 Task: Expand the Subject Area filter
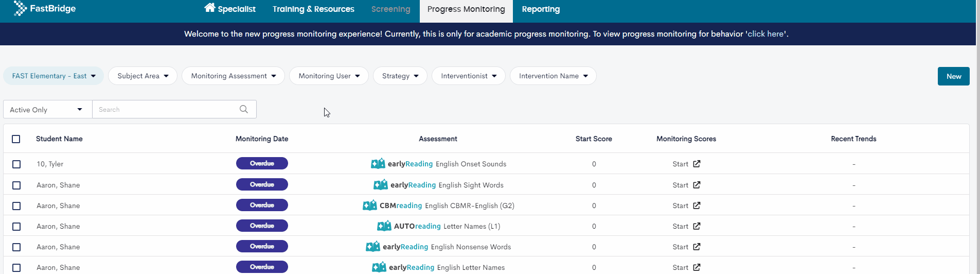(142, 76)
